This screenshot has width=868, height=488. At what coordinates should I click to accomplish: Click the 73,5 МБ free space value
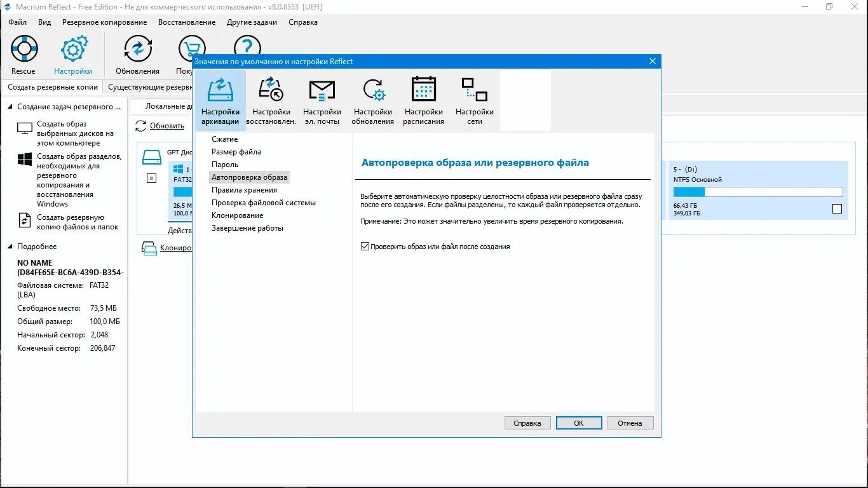pyautogui.click(x=103, y=308)
